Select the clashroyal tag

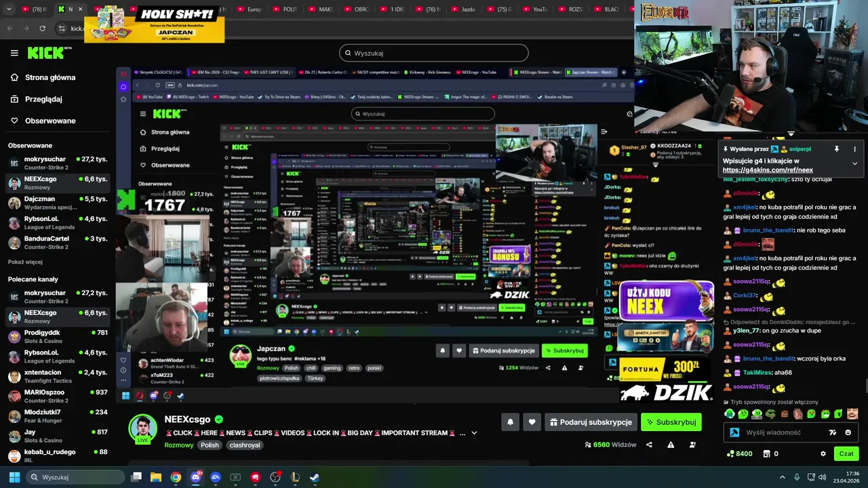click(245, 445)
